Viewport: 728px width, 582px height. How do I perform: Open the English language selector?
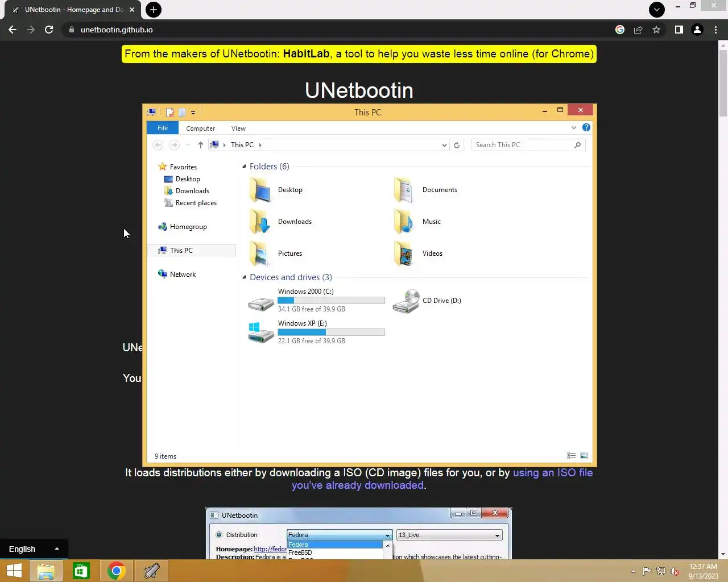(x=34, y=549)
